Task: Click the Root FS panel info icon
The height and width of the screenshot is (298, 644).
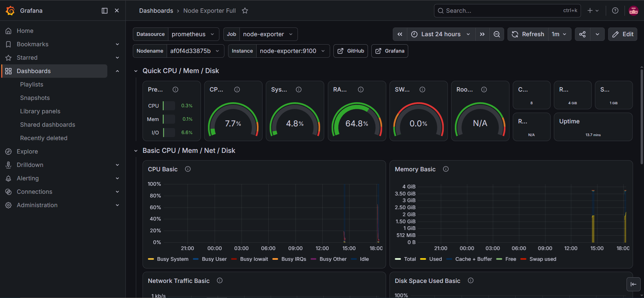Action: pos(484,90)
